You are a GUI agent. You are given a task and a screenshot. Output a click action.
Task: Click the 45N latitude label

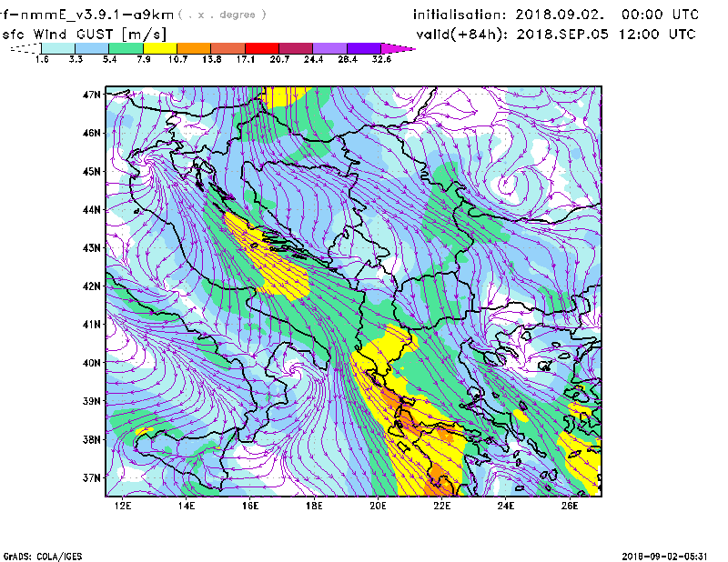[x=92, y=171]
